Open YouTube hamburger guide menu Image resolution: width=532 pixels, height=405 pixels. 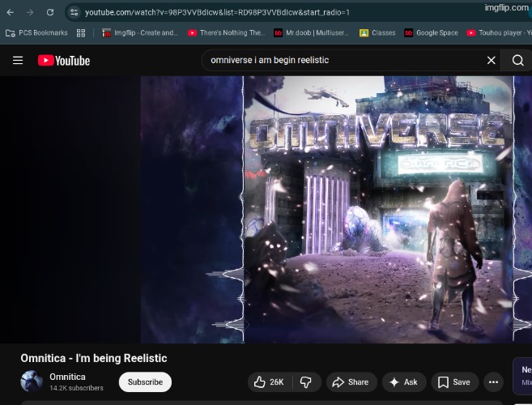pyautogui.click(x=18, y=61)
